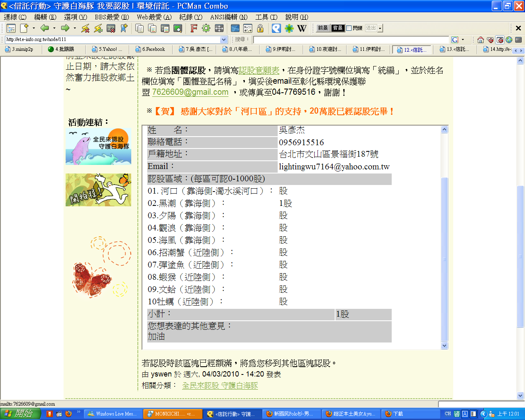The height and width of the screenshot is (420, 525).
Task: Open the 認股意願表 link
Action: [259, 71]
